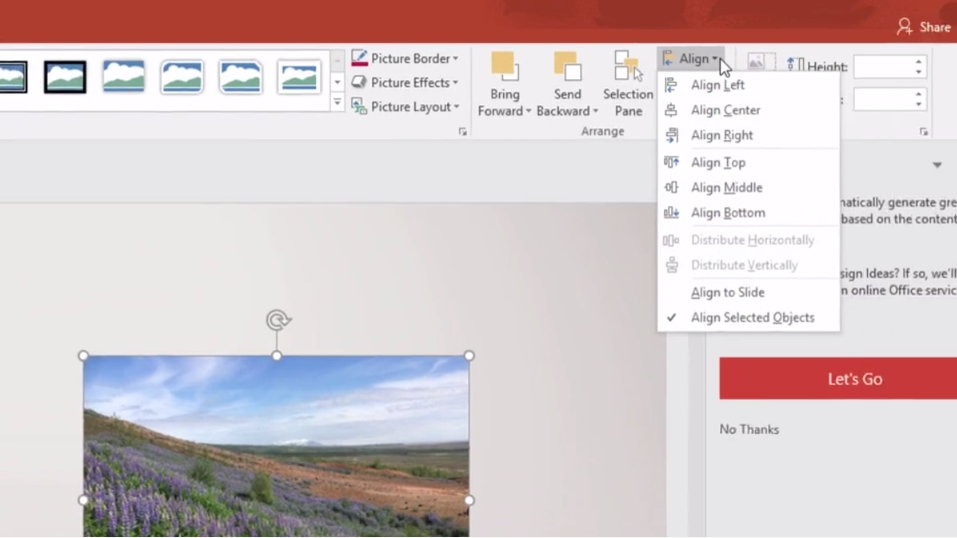Open the Bring Forward dropdown arrow
The width and height of the screenshot is (957, 538).
pyautogui.click(x=529, y=112)
